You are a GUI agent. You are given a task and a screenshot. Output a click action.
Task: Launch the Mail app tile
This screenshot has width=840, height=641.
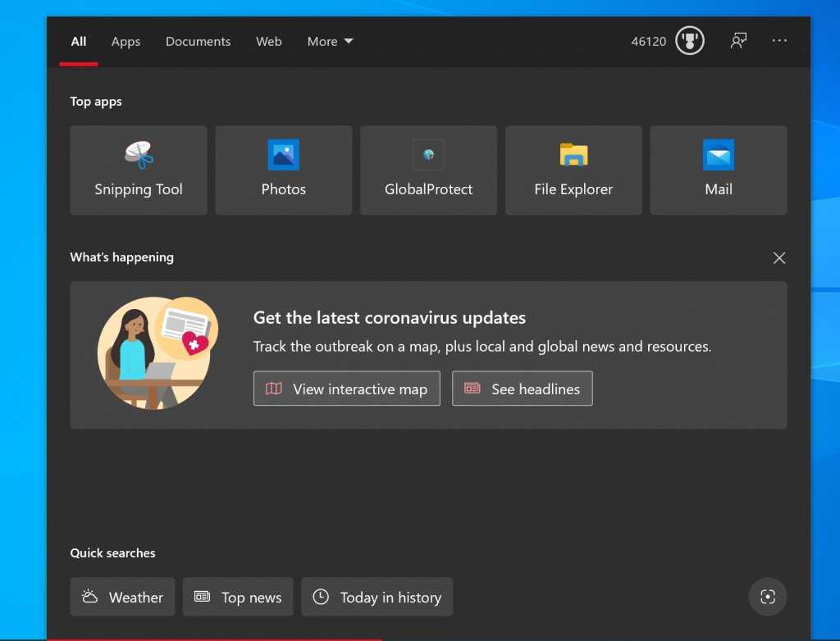pos(719,170)
